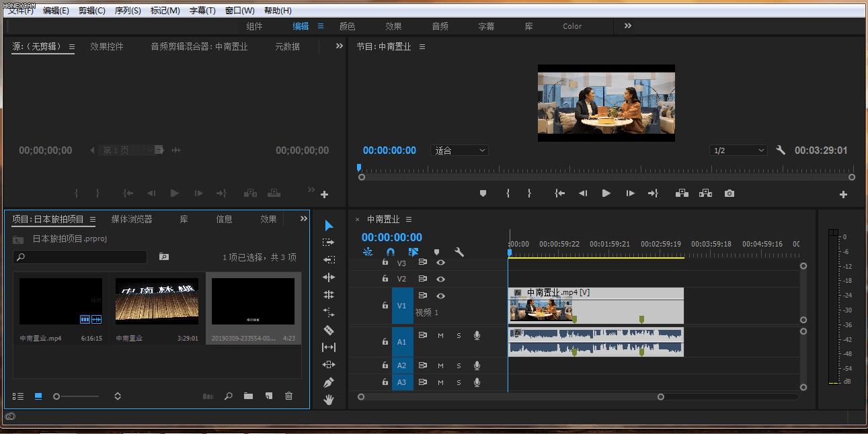Select the 中南置业.mp4 thumbnail in project bin
The height and width of the screenshot is (434, 868).
pyautogui.click(x=61, y=302)
